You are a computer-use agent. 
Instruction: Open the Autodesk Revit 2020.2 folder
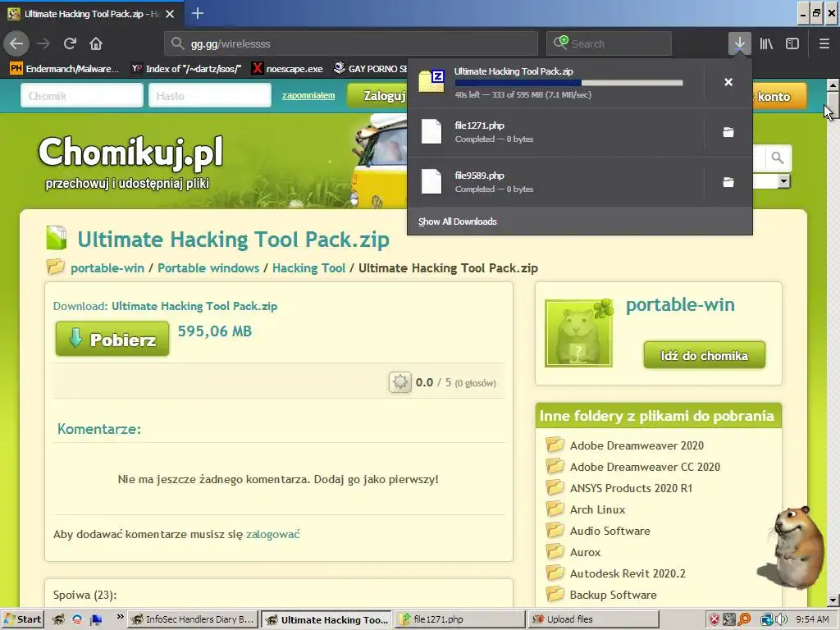628,573
